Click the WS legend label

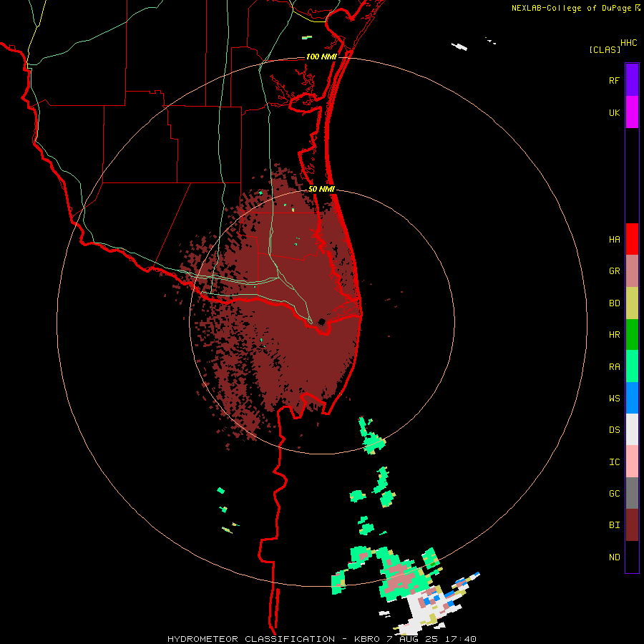(614, 399)
